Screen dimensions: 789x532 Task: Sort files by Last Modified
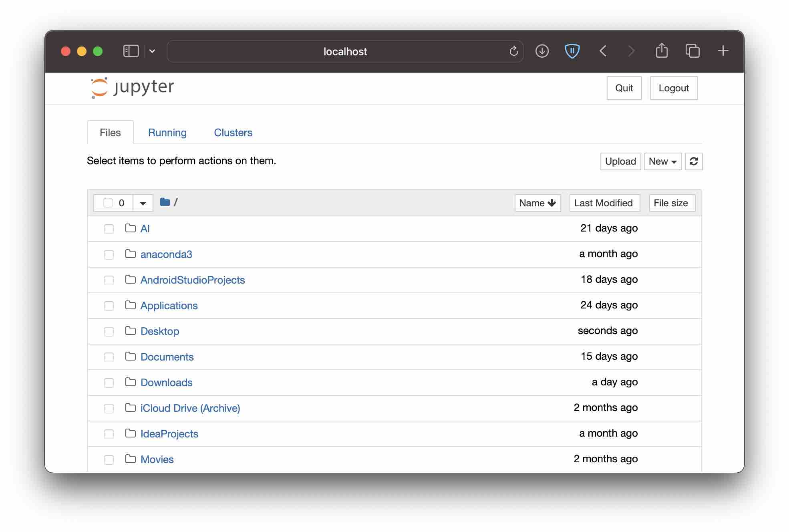(604, 203)
